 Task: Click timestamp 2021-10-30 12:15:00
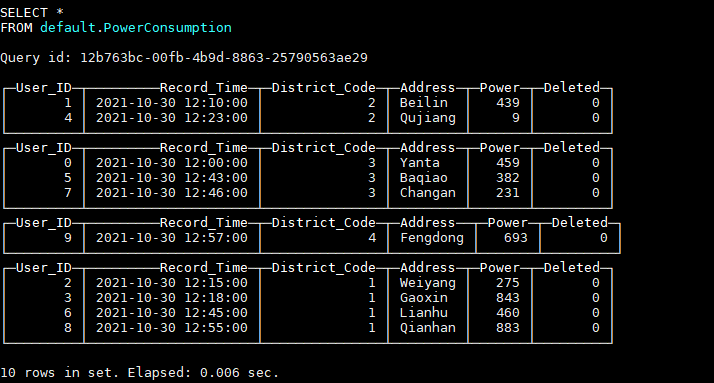pos(172,283)
